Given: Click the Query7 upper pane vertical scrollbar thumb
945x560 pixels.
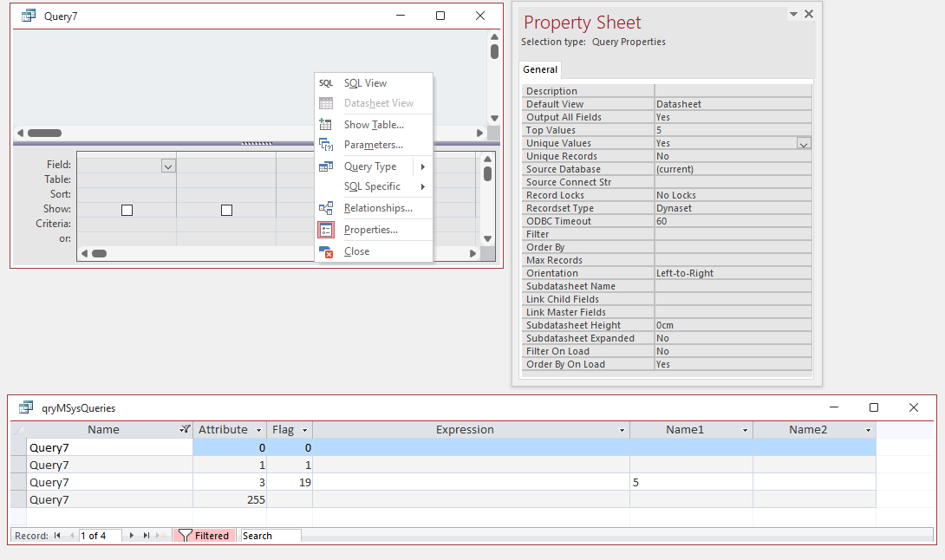Looking at the screenshot, I should 494,51.
